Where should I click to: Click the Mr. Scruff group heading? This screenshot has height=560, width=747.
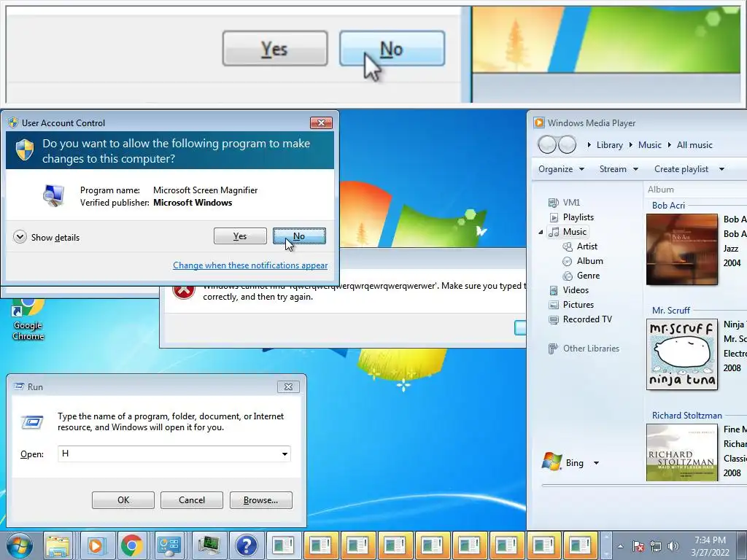671,311
